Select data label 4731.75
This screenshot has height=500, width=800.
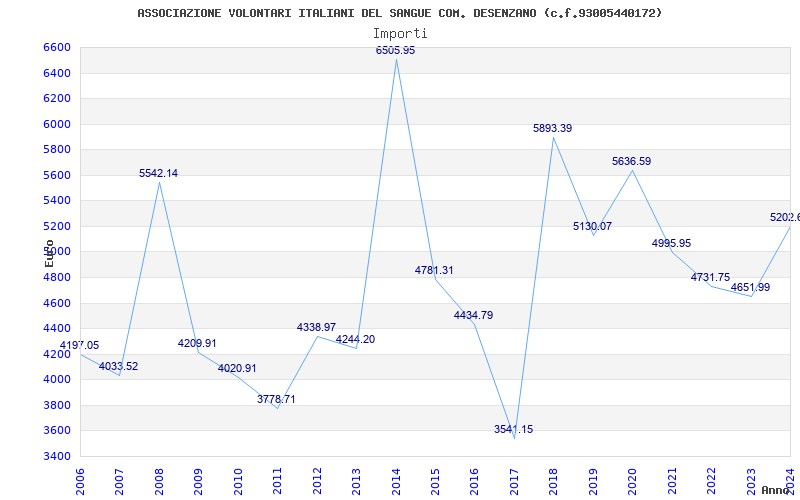[x=711, y=278]
